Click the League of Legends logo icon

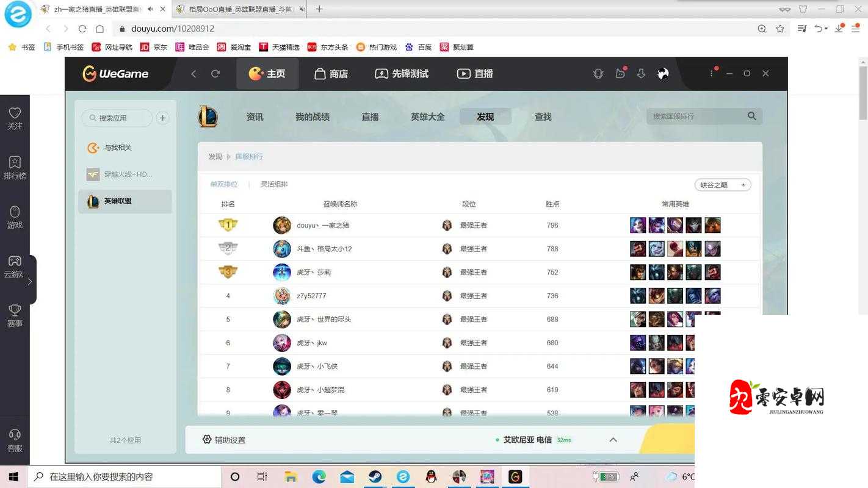208,116
